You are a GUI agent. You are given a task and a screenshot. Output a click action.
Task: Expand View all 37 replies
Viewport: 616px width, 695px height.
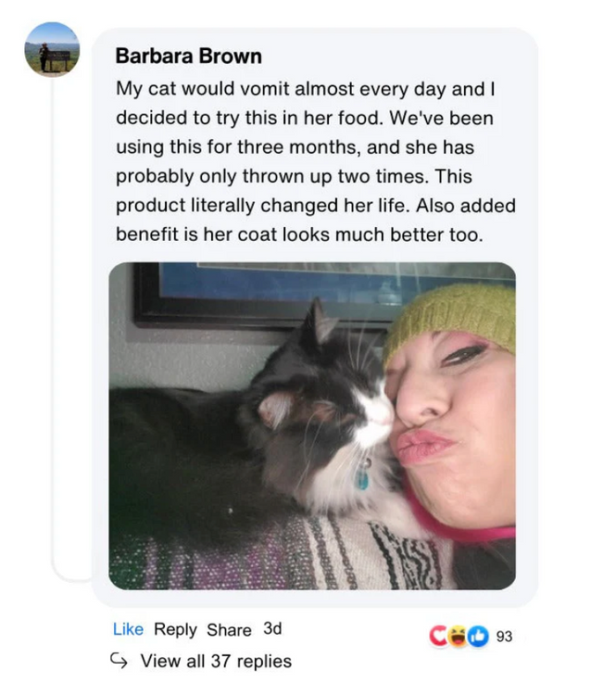[216, 661]
